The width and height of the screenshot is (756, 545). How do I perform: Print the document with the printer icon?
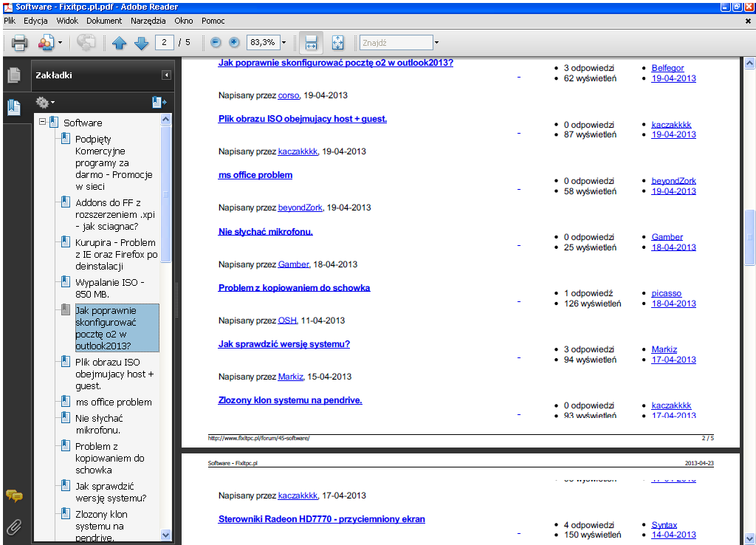(x=19, y=43)
